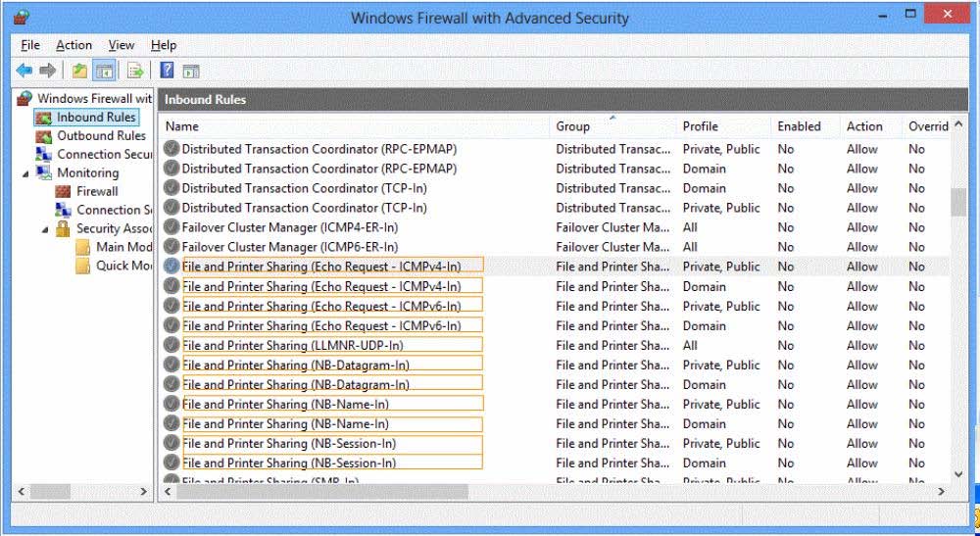Select the Monitoring tree node
This screenshot has height=536, width=980.
pyautogui.click(x=88, y=172)
